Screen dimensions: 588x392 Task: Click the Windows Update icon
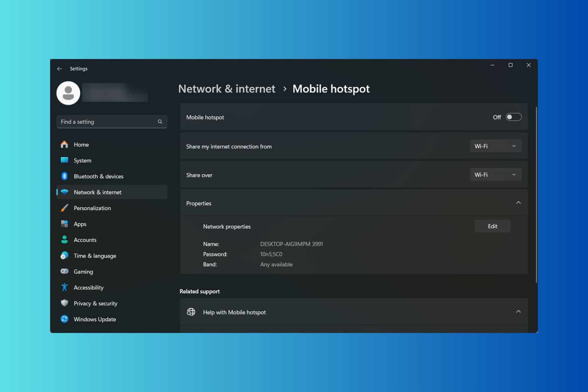[64, 319]
